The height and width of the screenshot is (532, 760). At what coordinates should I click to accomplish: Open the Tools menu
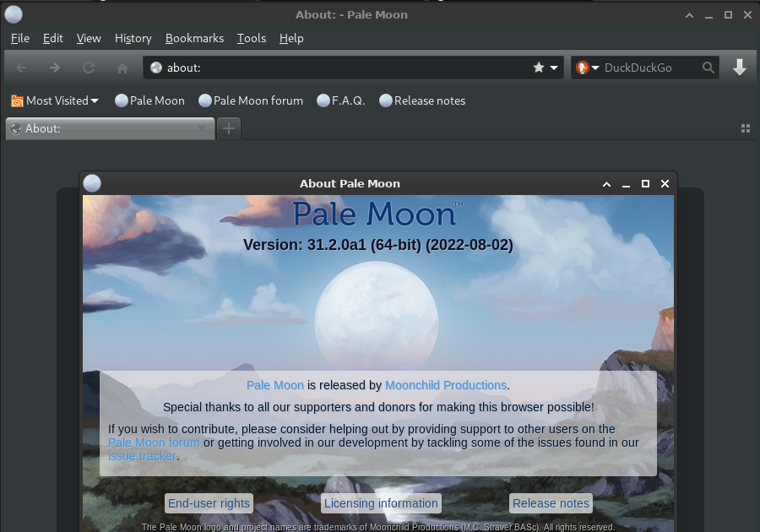(x=252, y=38)
